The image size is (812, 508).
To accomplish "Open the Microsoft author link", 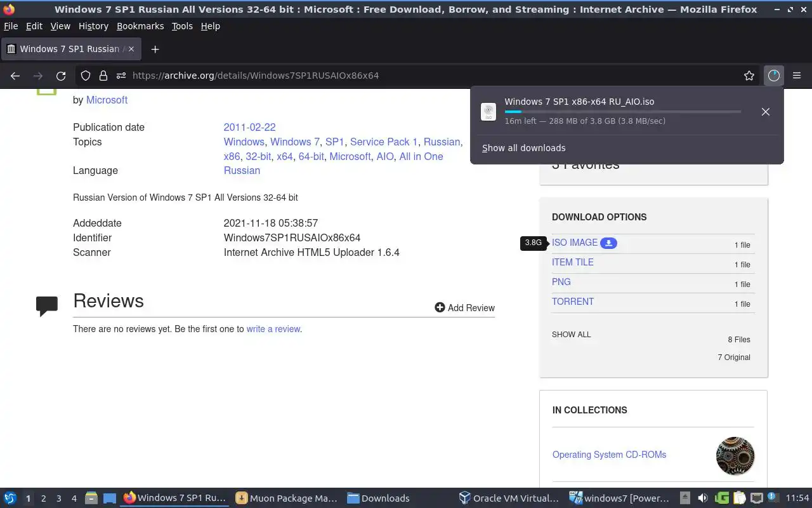I will (107, 100).
